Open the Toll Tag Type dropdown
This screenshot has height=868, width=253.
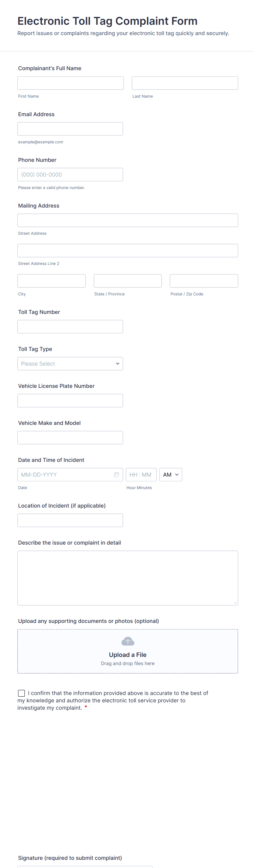[70, 364]
